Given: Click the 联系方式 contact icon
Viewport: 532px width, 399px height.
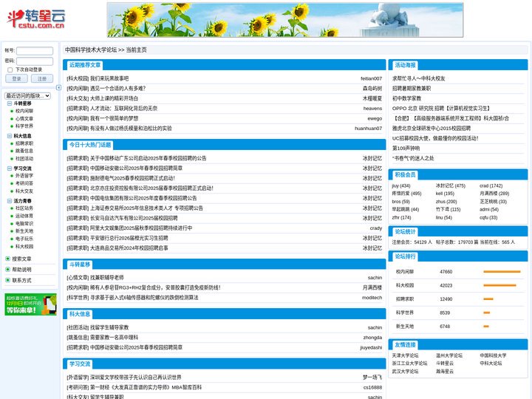Looking at the screenshot, I should [7, 280].
